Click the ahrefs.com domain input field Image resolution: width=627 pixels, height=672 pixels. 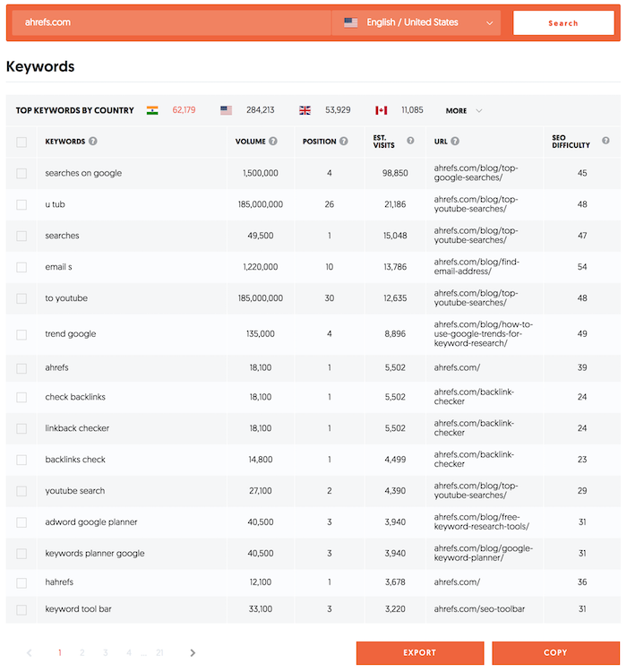coord(171,22)
